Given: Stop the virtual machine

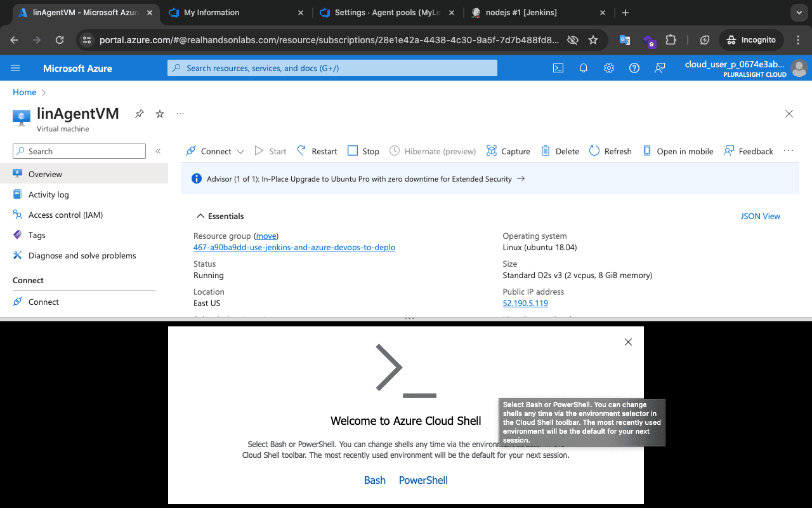Looking at the screenshot, I should tap(363, 151).
